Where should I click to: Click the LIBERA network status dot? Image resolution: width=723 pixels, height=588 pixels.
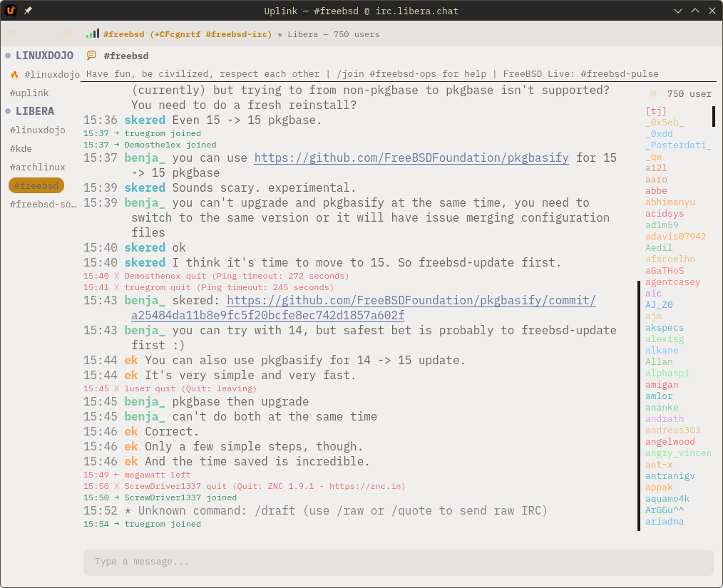(x=8, y=111)
